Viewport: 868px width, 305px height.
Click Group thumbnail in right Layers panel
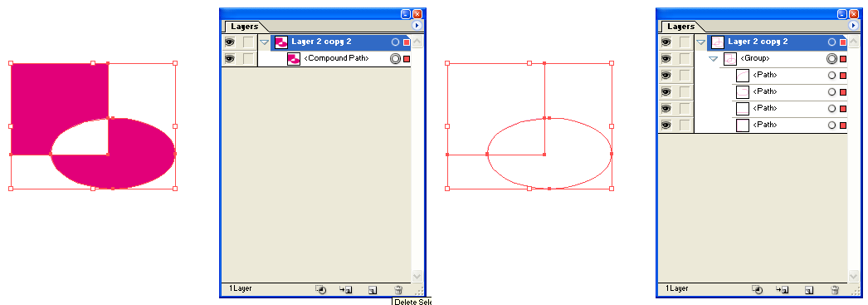[730, 59]
